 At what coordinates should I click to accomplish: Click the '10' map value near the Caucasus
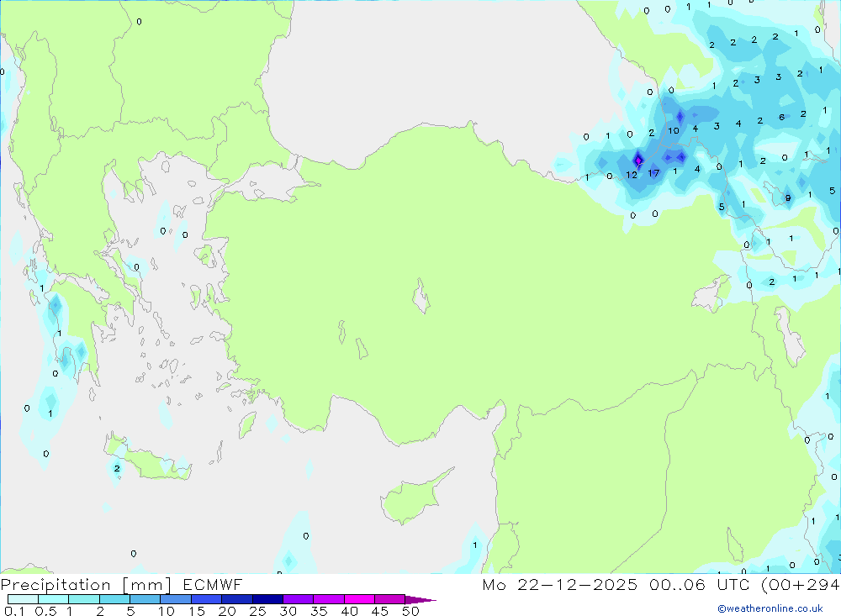673,130
